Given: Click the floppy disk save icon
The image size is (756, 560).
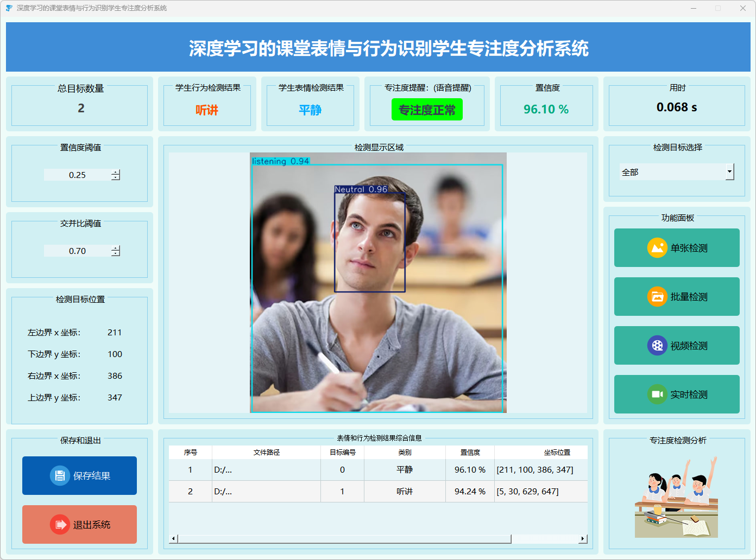Looking at the screenshot, I should point(60,475).
